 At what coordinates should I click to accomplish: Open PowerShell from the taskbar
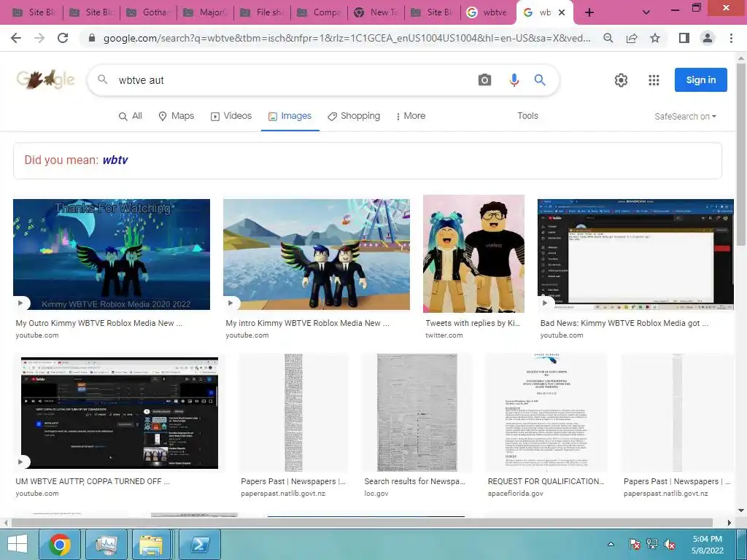click(199, 544)
